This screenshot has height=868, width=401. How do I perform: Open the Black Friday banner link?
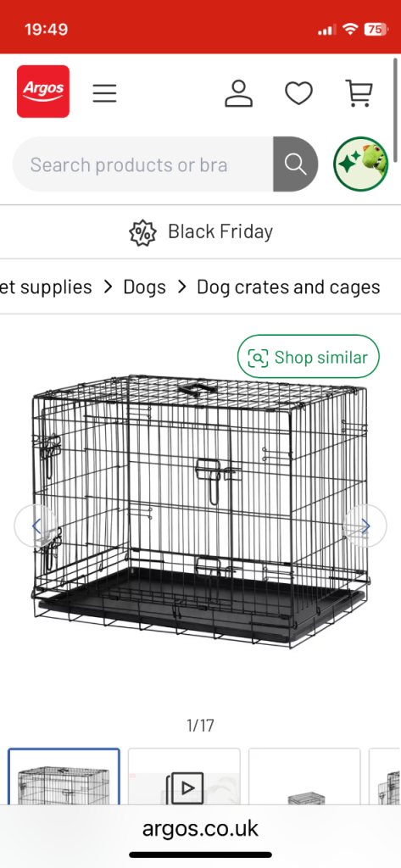pyautogui.click(x=200, y=232)
